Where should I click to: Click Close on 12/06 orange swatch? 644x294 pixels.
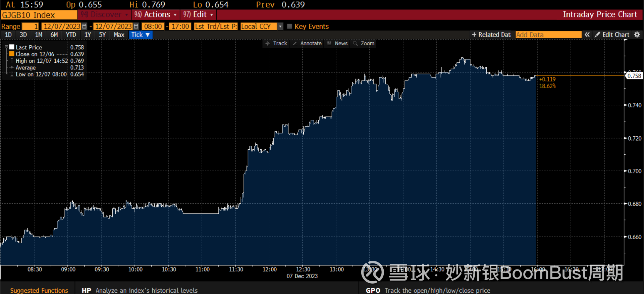(12, 54)
